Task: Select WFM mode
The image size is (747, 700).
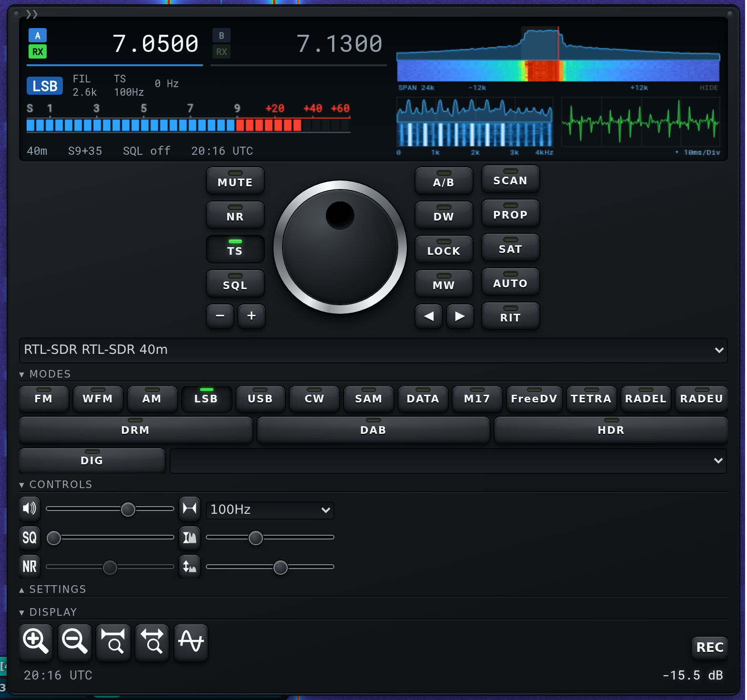Action: pyautogui.click(x=98, y=399)
